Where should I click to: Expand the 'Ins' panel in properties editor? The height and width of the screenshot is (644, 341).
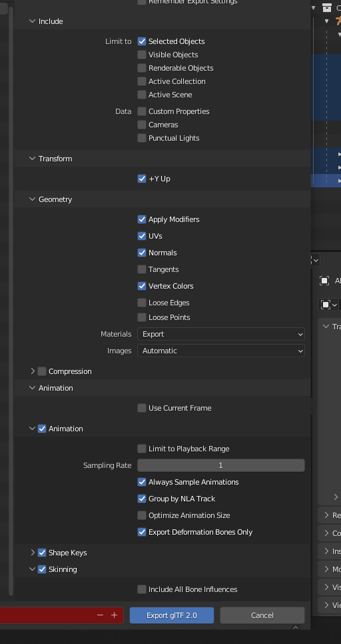(x=326, y=551)
